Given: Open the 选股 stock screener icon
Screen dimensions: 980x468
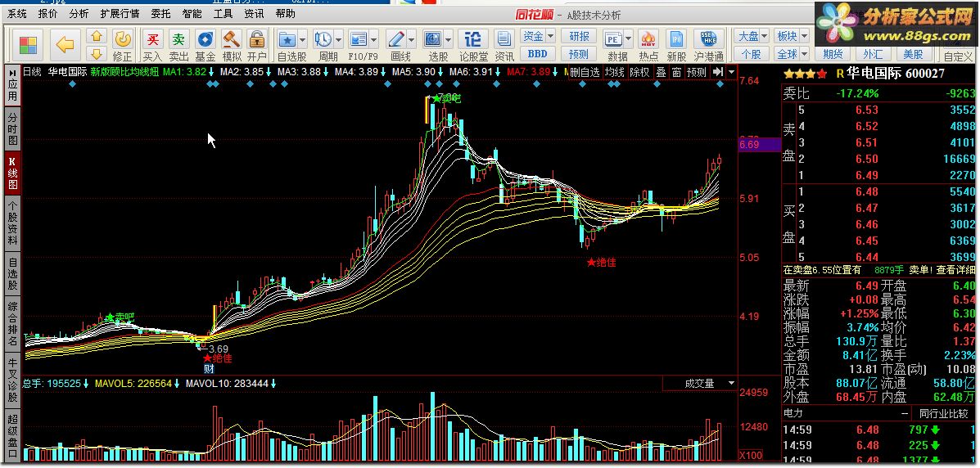Looking at the screenshot, I should click(433, 39).
